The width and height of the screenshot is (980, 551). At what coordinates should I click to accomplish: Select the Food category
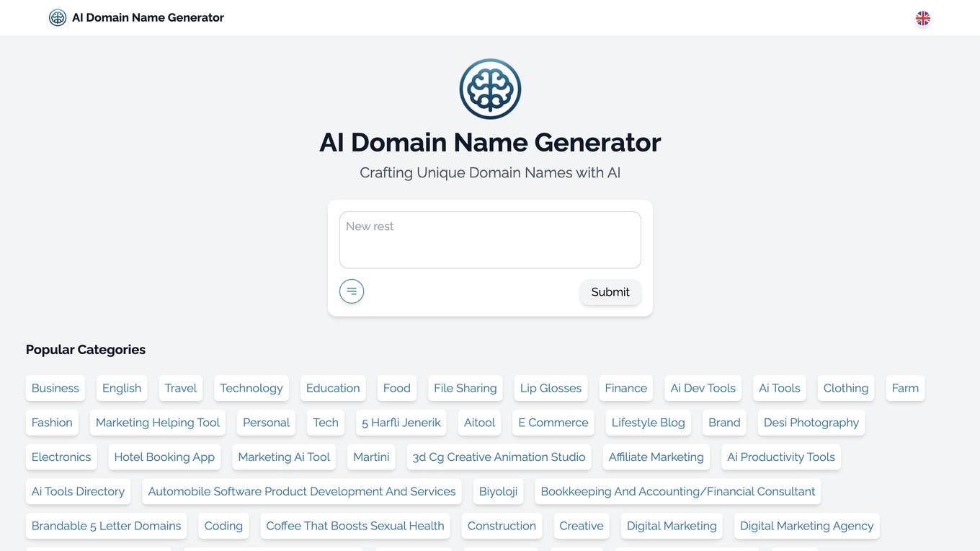pyautogui.click(x=397, y=388)
